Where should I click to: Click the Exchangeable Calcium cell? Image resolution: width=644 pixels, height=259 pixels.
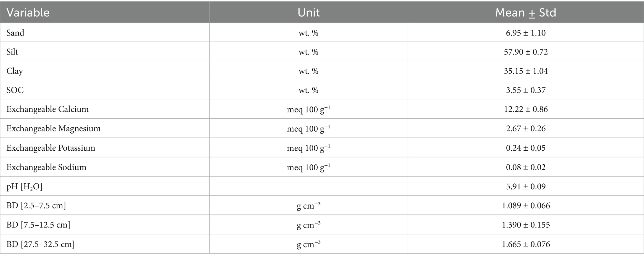click(47, 109)
